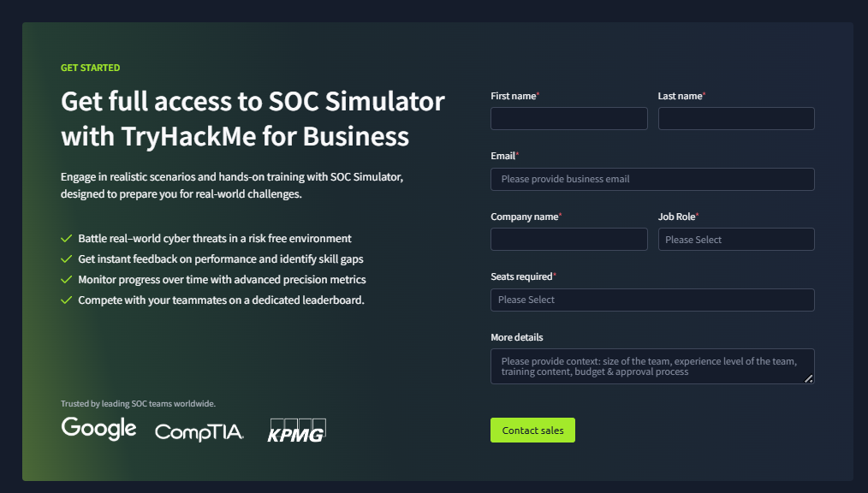The width and height of the screenshot is (868, 493).
Task: Click checkmark beside Get instant feedback
Action: pos(67,259)
